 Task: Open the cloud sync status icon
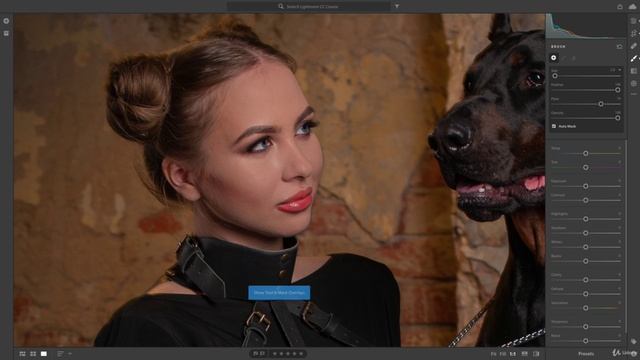[x=632, y=6]
